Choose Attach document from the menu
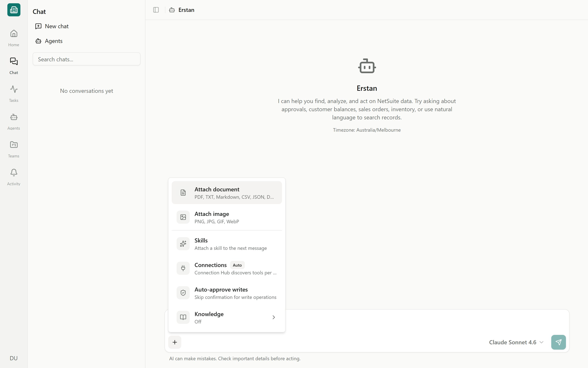This screenshot has width=588, height=368. point(227,193)
